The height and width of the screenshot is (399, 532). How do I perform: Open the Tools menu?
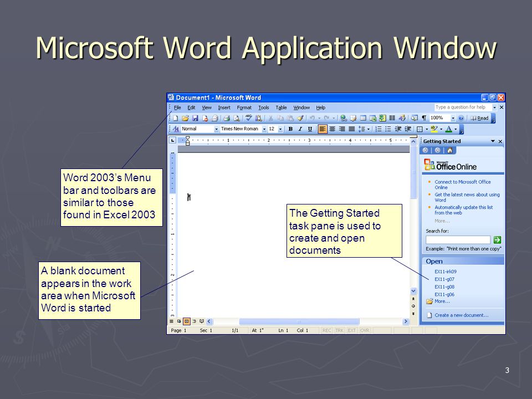(264, 108)
